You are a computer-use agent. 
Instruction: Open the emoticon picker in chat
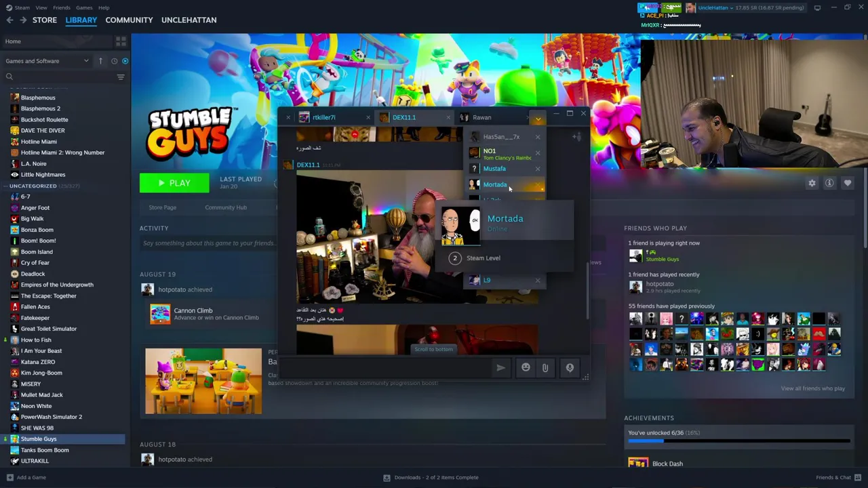coord(526,367)
